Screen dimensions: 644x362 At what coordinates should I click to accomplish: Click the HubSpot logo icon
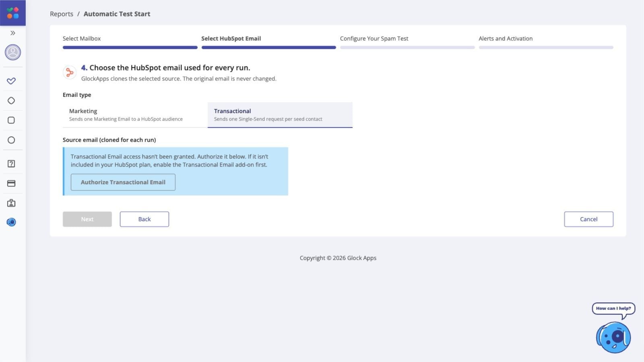[x=70, y=72]
